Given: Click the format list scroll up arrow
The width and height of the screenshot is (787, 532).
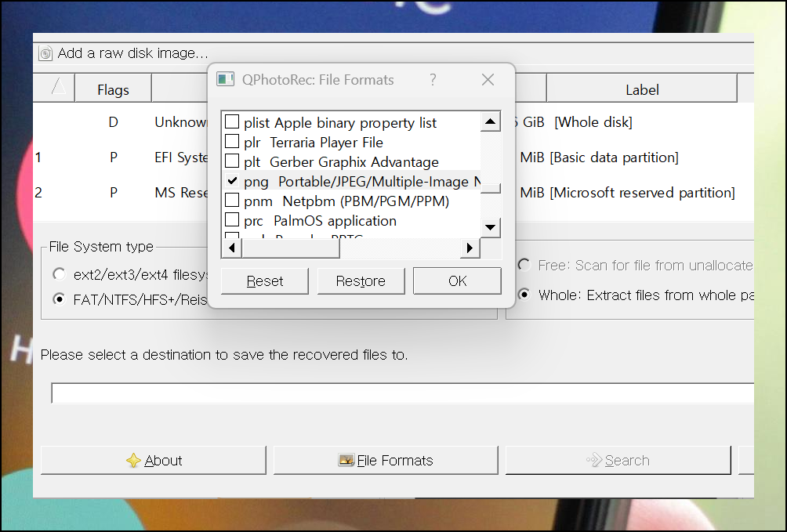Looking at the screenshot, I should click(x=491, y=121).
